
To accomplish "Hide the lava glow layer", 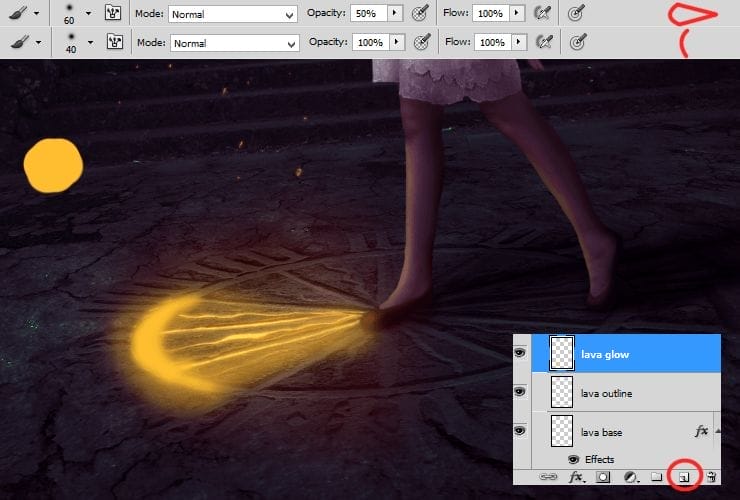I will click(x=519, y=353).
